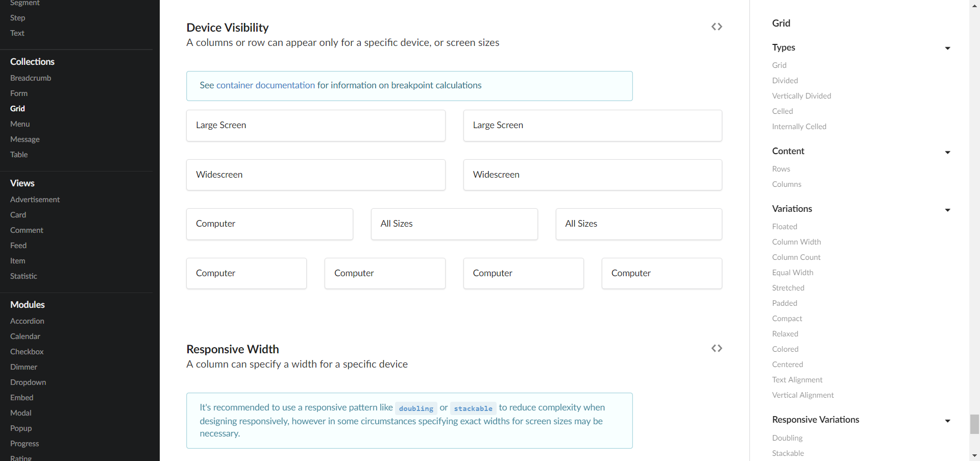Collapse the Variations section
This screenshot has height=461, width=980.
[948, 210]
